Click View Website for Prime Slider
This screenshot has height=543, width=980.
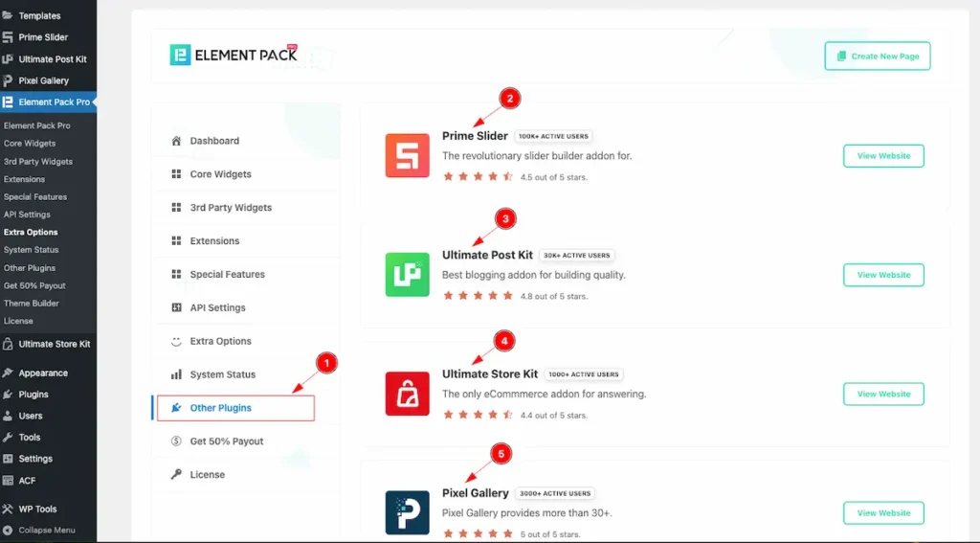[x=883, y=156]
